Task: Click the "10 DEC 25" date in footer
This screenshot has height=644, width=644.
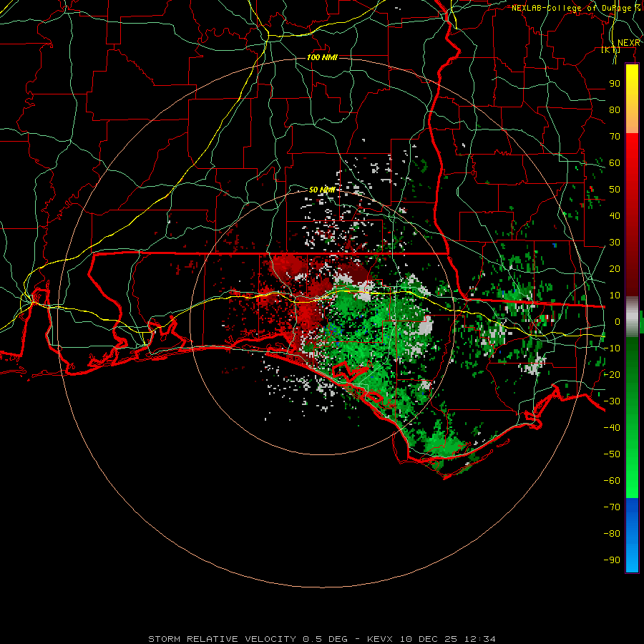Action: tap(429, 639)
